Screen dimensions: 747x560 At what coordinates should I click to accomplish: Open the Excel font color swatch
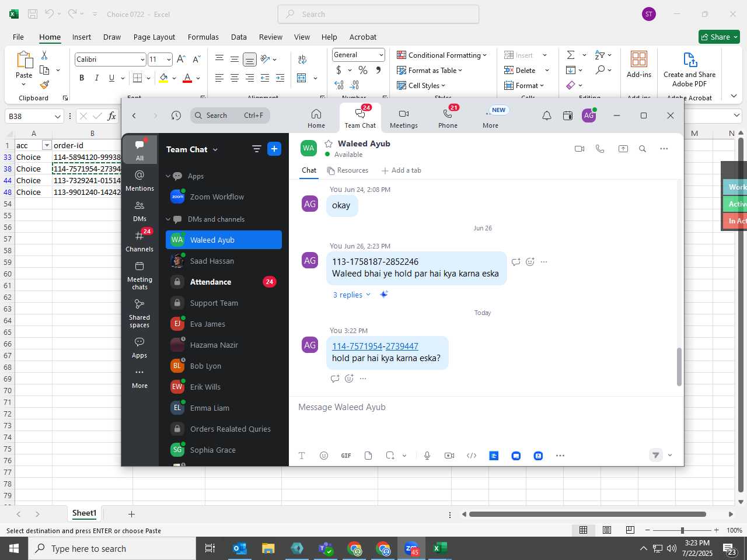click(x=187, y=78)
